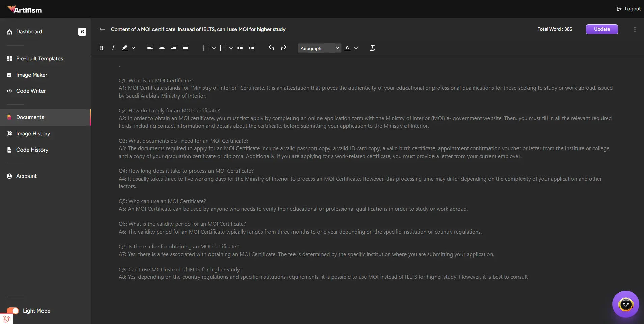Click the font color A icon
Viewport: 644px width, 324px height.
(x=347, y=48)
